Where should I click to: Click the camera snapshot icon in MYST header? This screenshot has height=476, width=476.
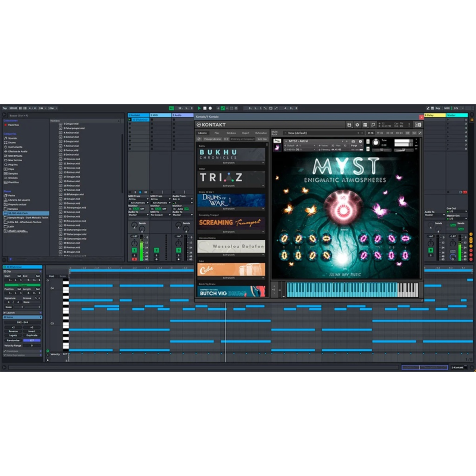353,141
